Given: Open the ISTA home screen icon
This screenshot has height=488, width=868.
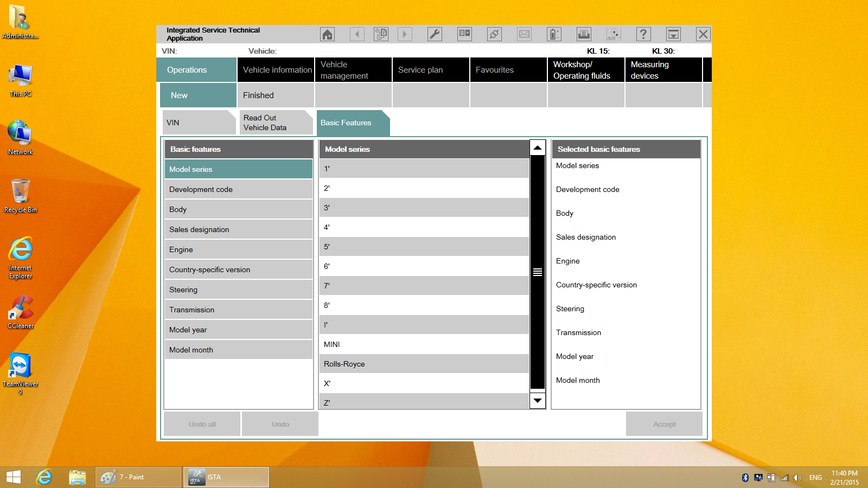Looking at the screenshot, I should click(x=327, y=35).
